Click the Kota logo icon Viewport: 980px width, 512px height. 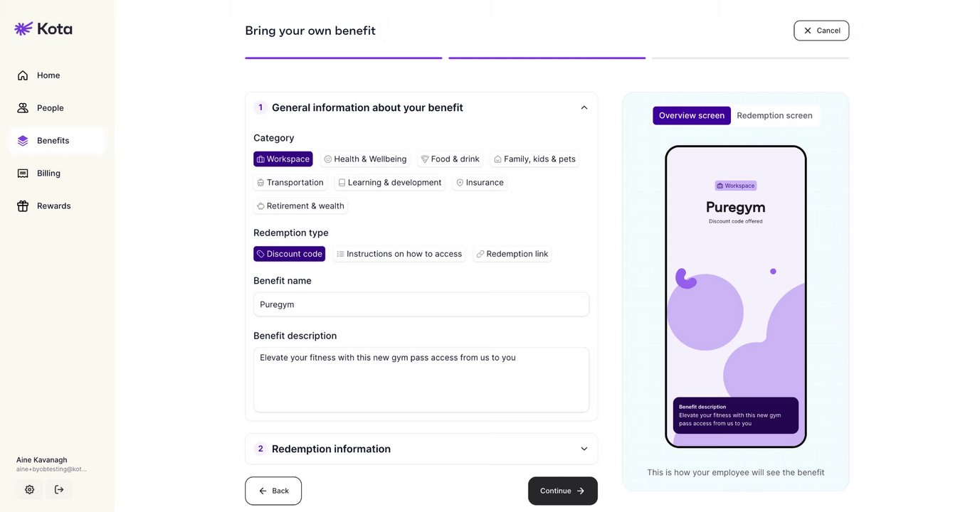tap(23, 28)
